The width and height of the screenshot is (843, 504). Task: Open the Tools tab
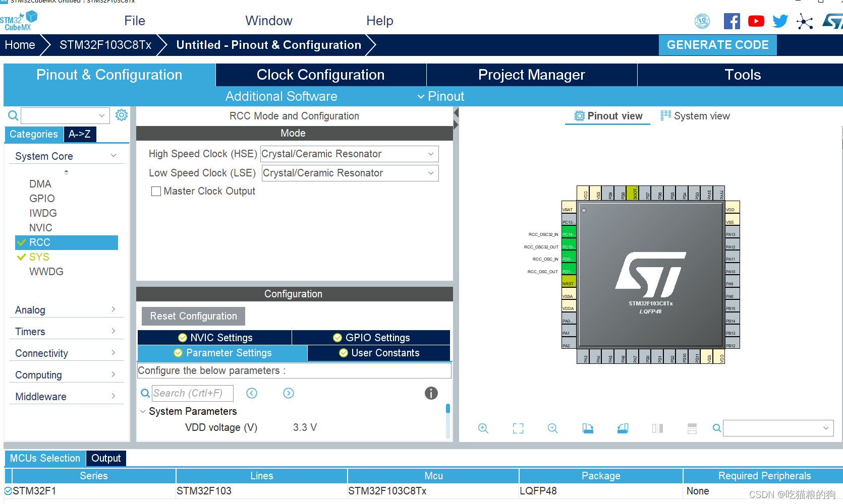[x=742, y=75]
